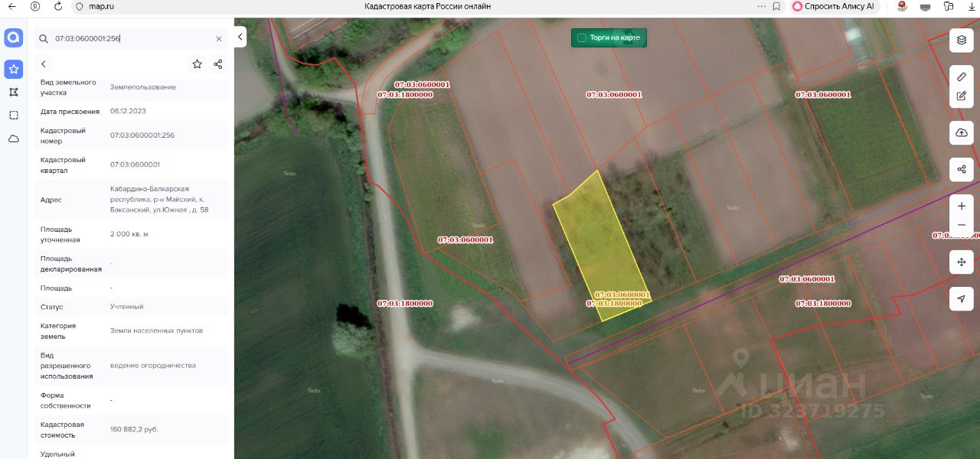Image resolution: width=980 pixels, height=459 pixels.
Task: Open the favorites star tab in the left sidebar
Action: pos(13,69)
